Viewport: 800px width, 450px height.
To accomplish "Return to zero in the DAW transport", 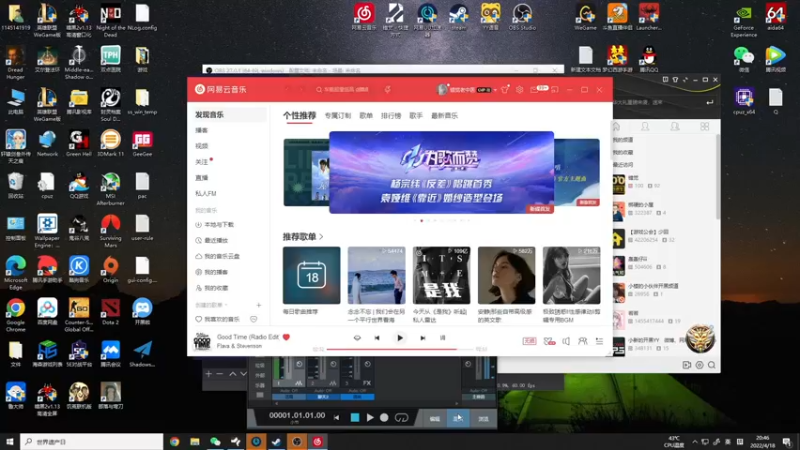I will (x=337, y=418).
